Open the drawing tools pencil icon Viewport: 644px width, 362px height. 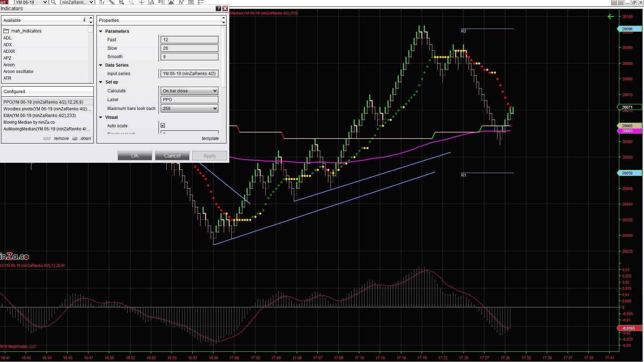(112, 2)
